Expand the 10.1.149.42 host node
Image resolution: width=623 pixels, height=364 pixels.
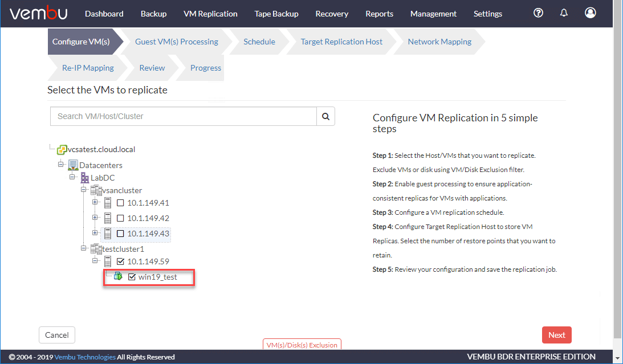[95, 217]
